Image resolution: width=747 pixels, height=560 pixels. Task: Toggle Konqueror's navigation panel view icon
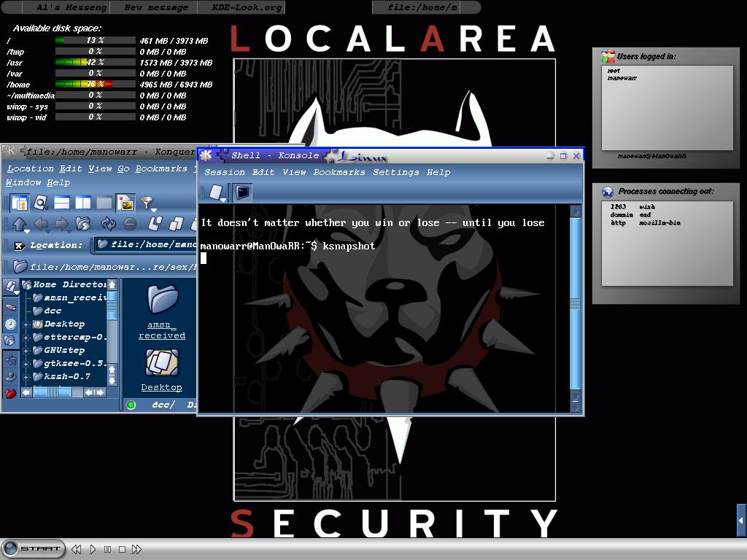click(20, 203)
